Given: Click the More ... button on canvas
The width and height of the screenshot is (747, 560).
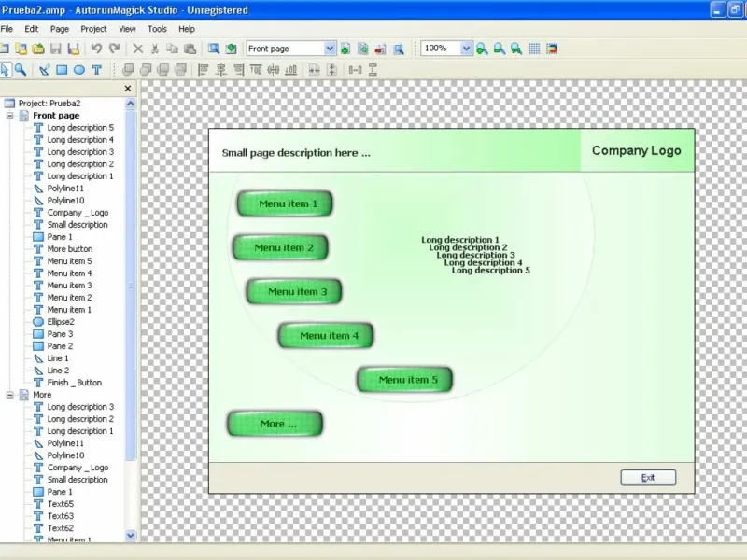Looking at the screenshot, I should 275,424.
